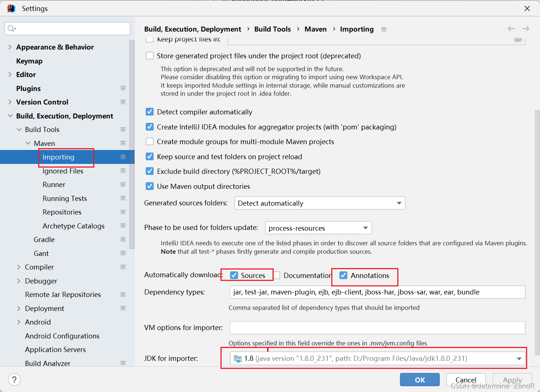Click the back navigation arrow
This screenshot has height=392, width=540.
coord(511,29)
